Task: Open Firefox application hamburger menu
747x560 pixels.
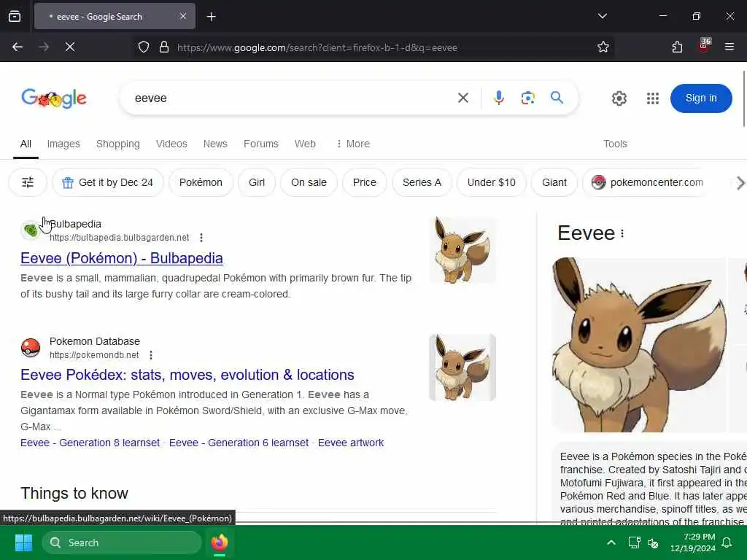Action: [x=729, y=47]
